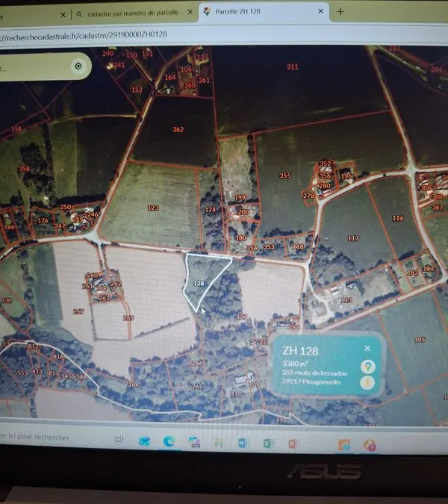Click parcel 199 label
This screenshot has height=504, width=448.
(x=240, y=197)
